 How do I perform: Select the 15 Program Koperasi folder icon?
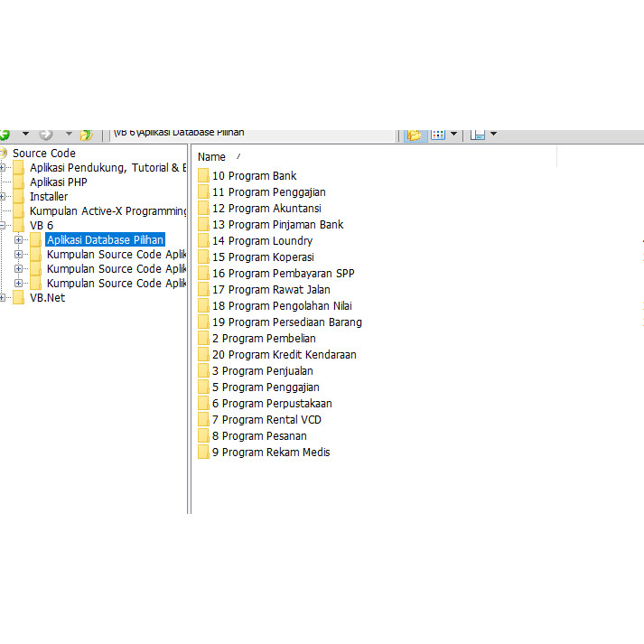(203, 257)
